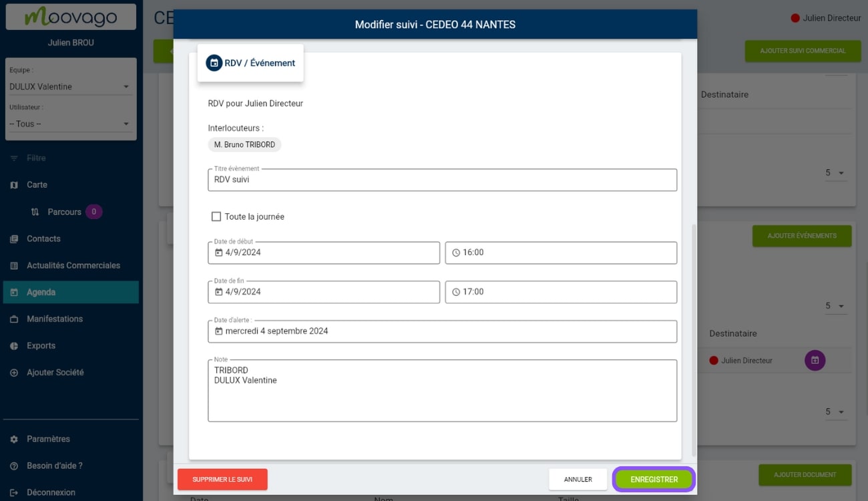Click Actualités Commerciales news icon

(x=14, y=265)
